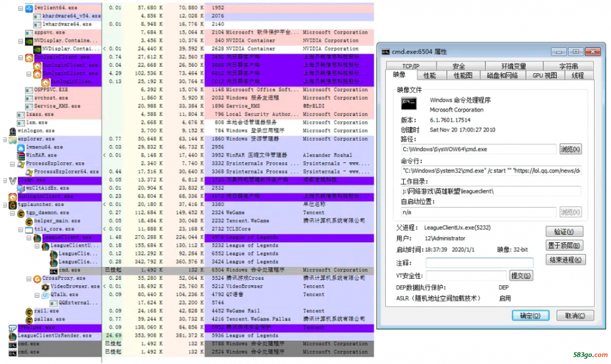Screen dimensions: 611x364
Task: Click 浏览 button beside path field
Action: (570, 149)
